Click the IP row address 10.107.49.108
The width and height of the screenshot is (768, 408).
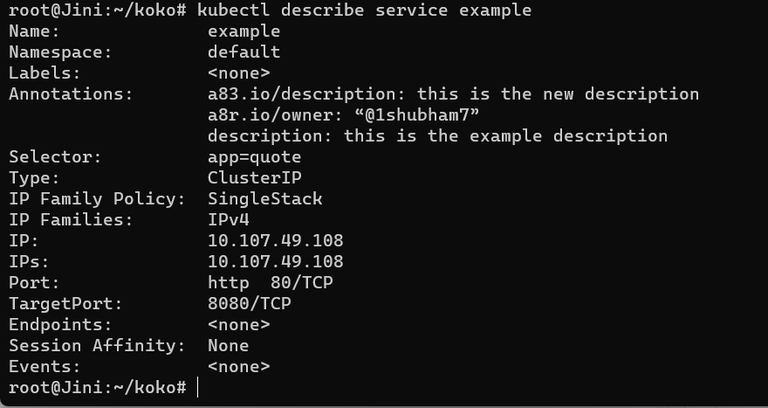[x=275, y=241]
